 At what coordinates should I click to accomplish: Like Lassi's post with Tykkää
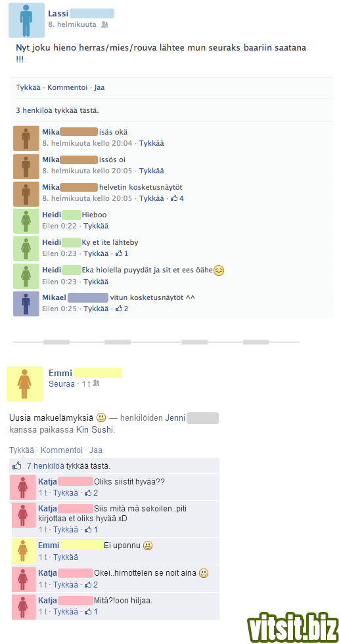pyautogui.click(x=28, y=87)
